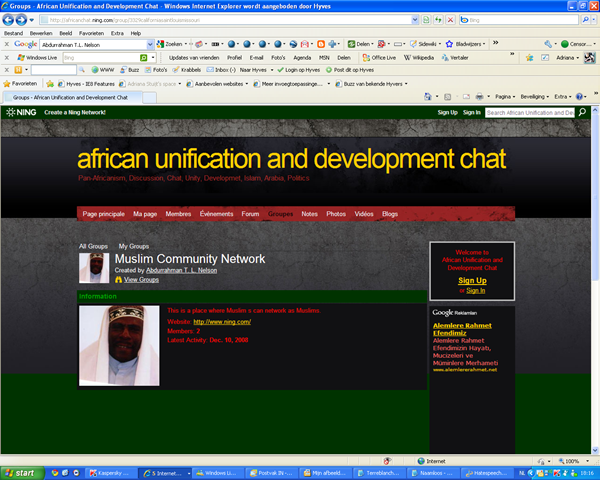
Task: Open the Abdurrahman T. L. Nelson profile link
Action: point(181,270)
